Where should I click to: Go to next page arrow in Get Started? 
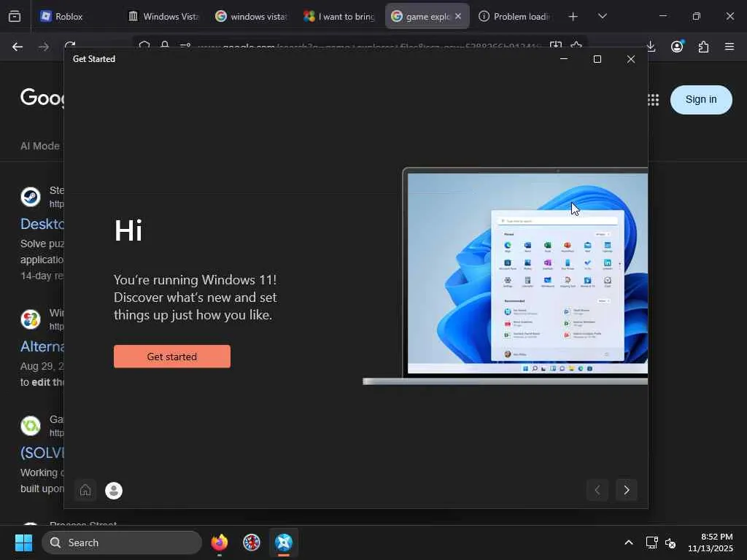627,490
